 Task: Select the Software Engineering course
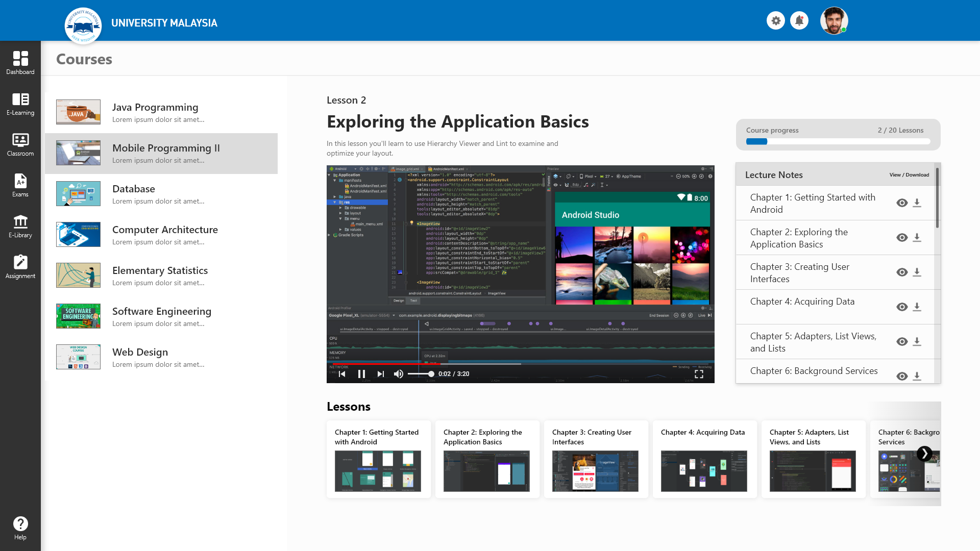point(161,317)
